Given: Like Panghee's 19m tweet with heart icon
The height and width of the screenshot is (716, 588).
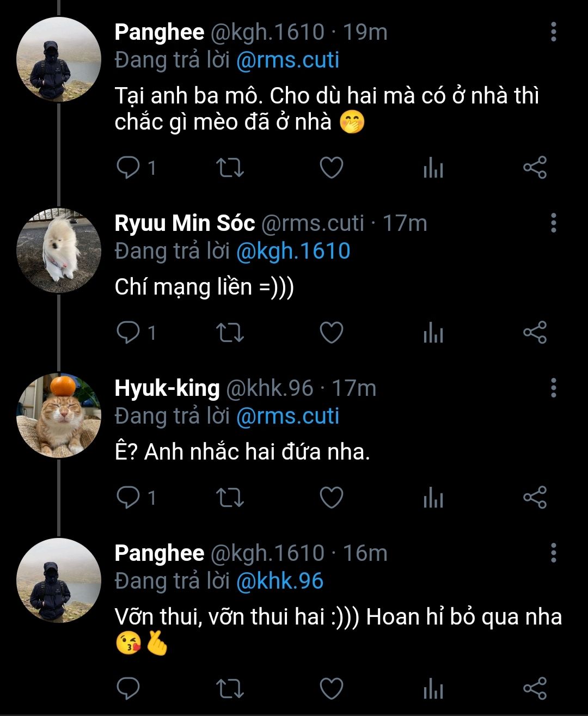Looking at the screenshot, I should tap(331, 168).
